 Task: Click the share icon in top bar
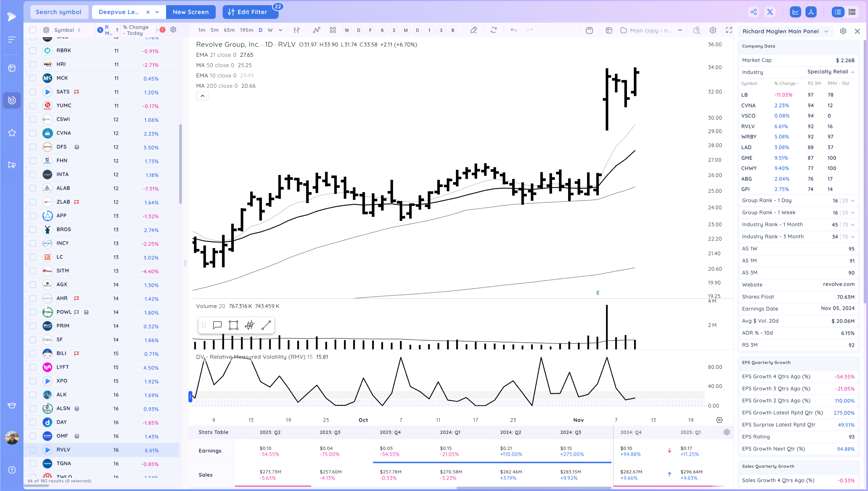[x=754, y=12]
